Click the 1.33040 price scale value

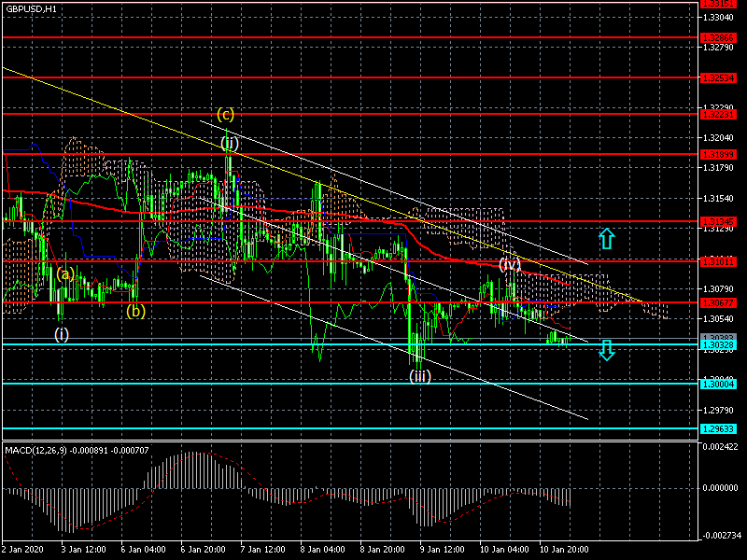point(718,18)
